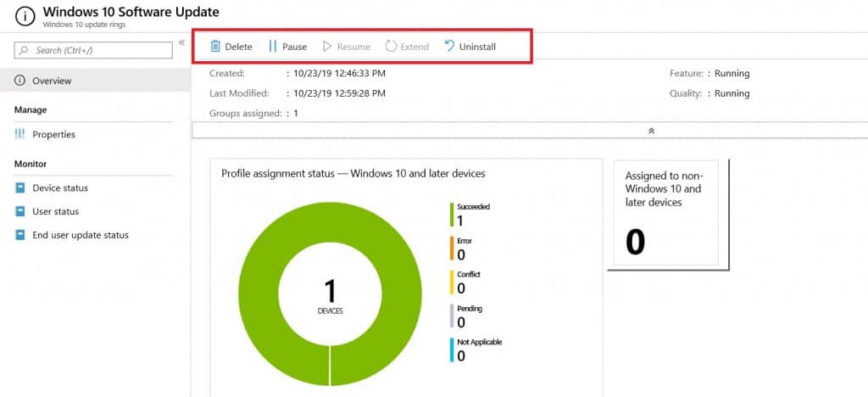This screenshot has height=397, width=868.
Task: Click the Pending legend label
Action: coord(470,309)
